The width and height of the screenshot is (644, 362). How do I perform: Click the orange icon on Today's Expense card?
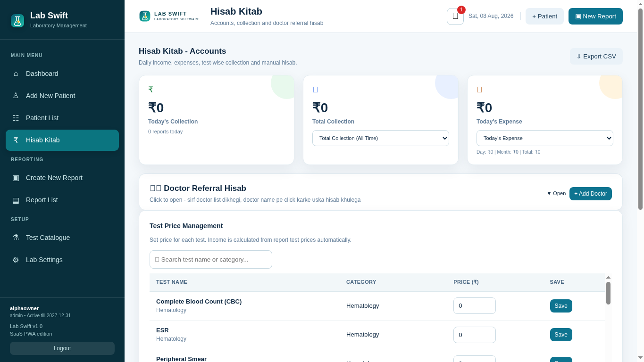479,90
